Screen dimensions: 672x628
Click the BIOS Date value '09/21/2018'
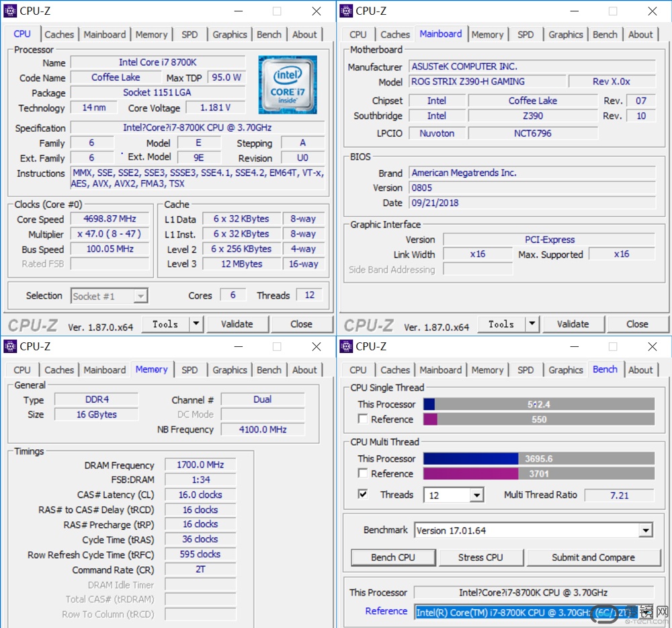click(532, 203)
